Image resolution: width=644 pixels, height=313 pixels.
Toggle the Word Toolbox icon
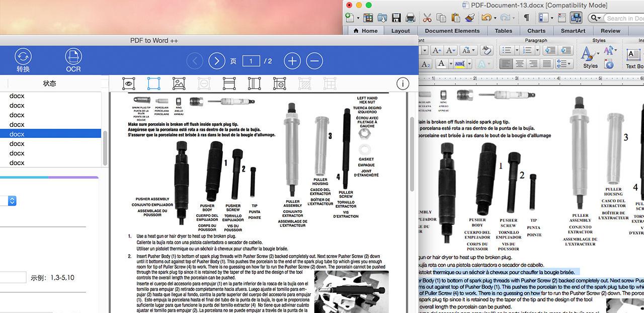tap(562, 18)
